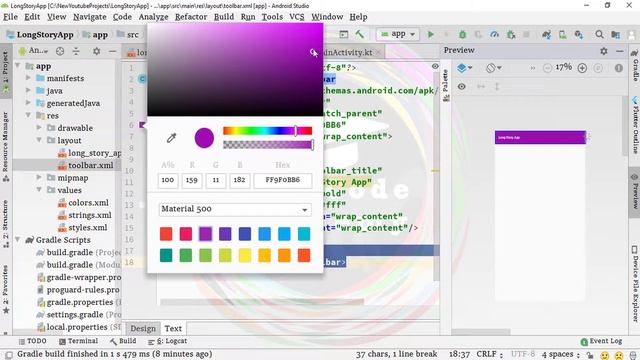640x360 pixels.
Task: Open the Build tool window
Action: (x=123, y=341)
